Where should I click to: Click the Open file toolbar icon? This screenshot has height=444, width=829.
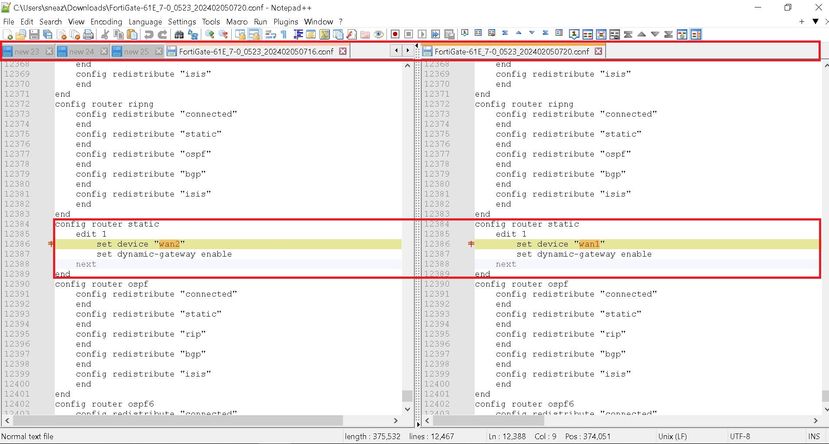(21, 34)
